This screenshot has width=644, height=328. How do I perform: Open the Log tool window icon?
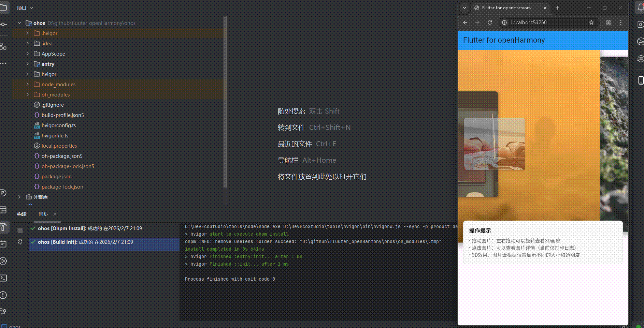pos(3,244)
